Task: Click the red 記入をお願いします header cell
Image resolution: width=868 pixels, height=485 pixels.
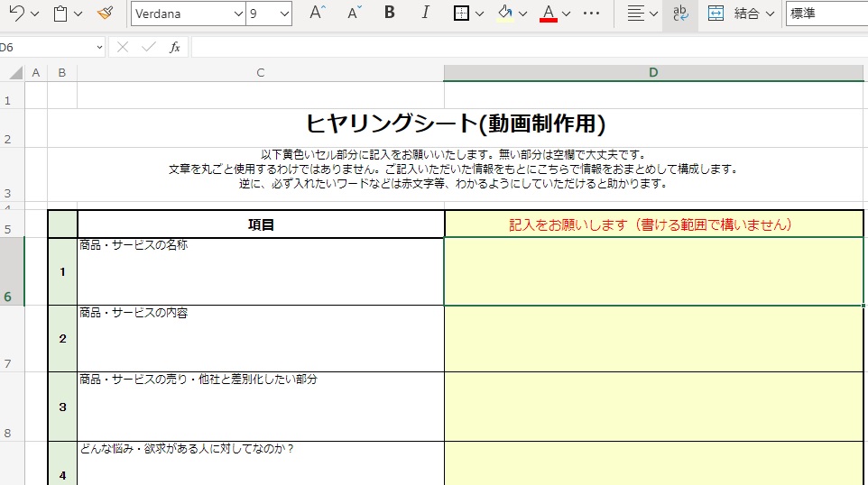Action: (x=654, y=224)
